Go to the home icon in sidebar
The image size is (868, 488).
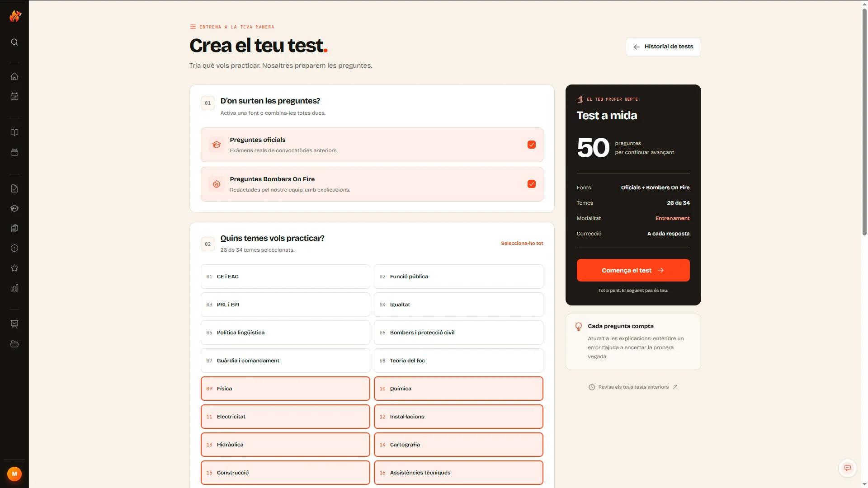pos(14,76)
